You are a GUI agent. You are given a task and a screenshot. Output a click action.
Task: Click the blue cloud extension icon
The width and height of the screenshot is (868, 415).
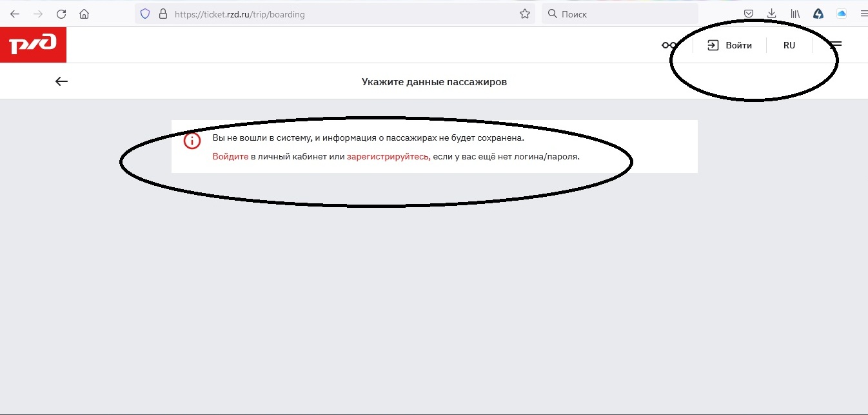click(841, 14)
